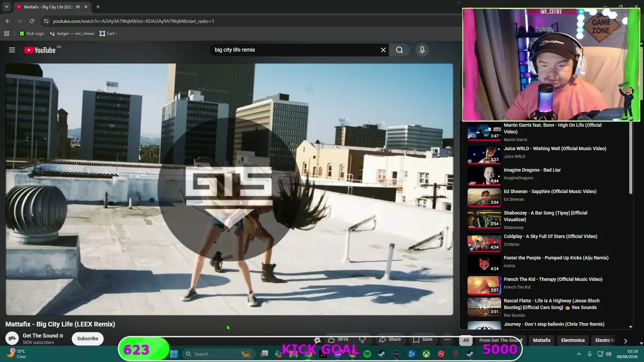Play French The Kid - Therapy title
Viewport: 644px width, 362px height.
(x=553, y=280)
